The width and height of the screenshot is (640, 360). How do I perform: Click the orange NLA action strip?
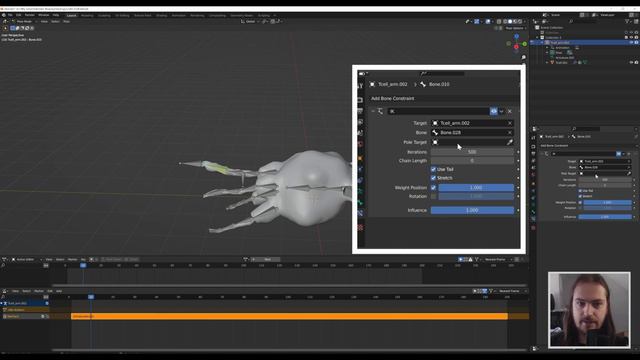289,316
